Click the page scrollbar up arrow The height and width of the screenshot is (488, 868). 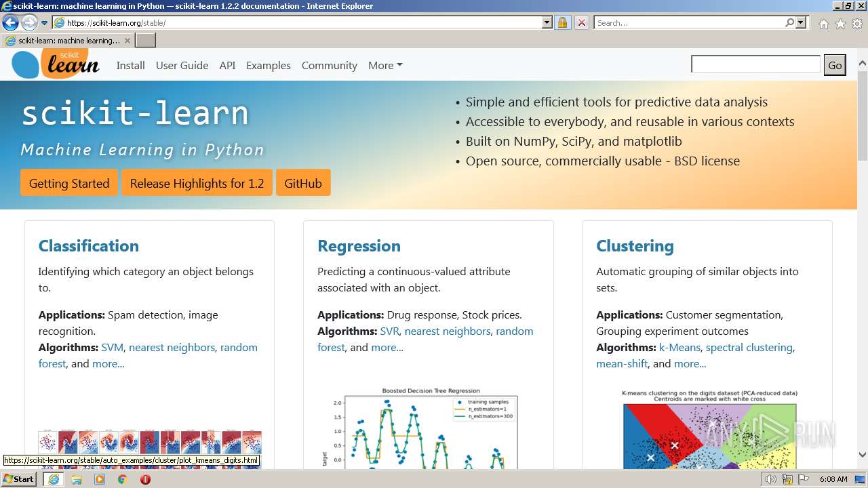click(x=862, y=64)
